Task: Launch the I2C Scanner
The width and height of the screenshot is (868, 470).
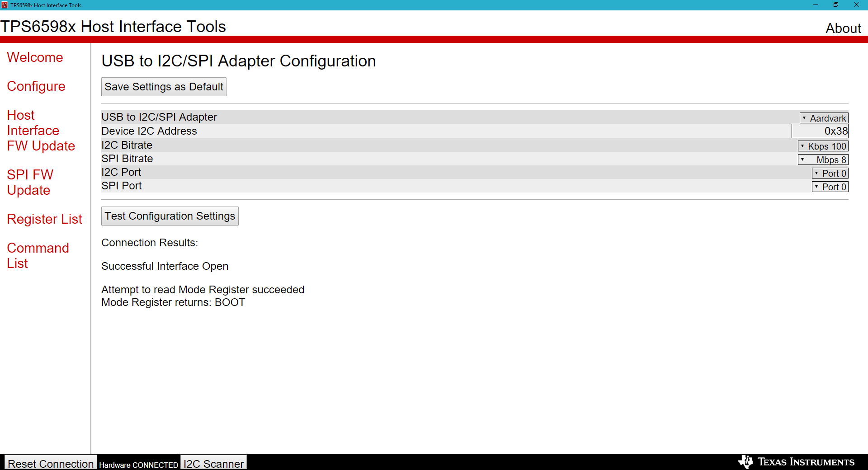Action: click(x=213, y=464)
